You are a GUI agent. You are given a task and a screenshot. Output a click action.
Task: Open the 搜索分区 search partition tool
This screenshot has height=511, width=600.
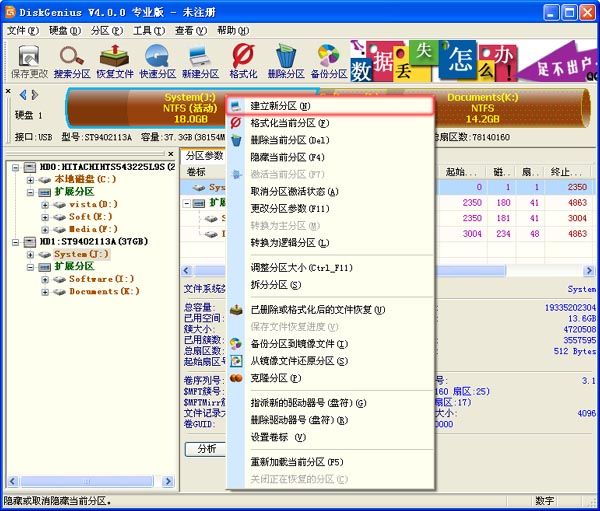72,62
